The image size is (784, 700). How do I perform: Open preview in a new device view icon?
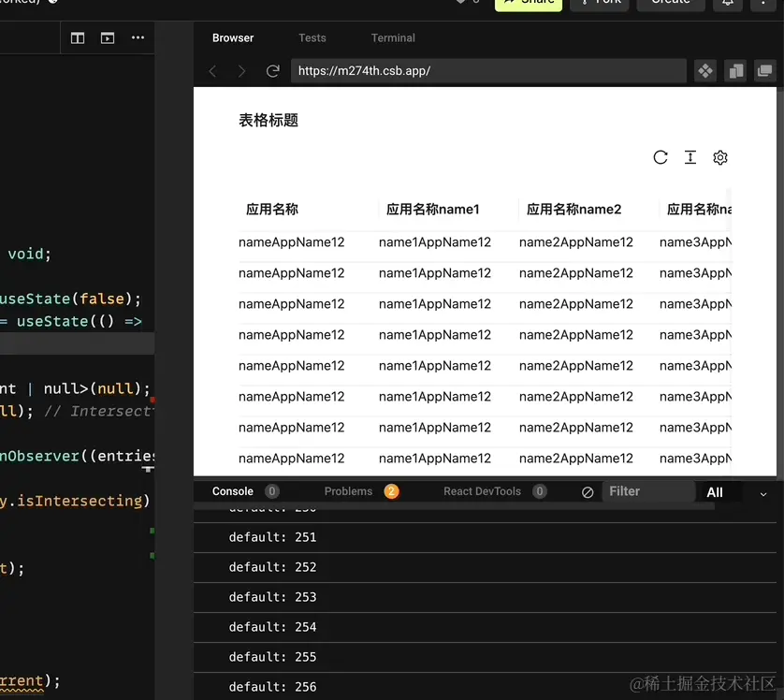click(734, 70)
